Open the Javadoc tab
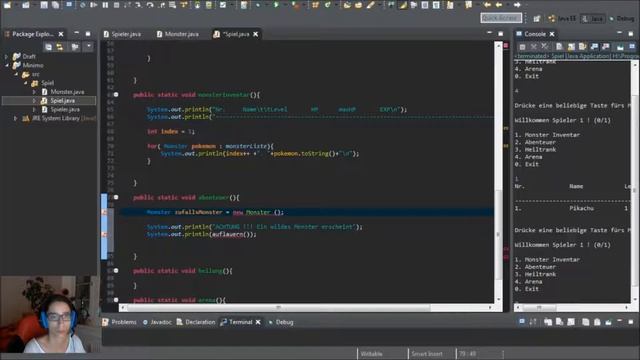This screenshot has height=360, width=640. [157, 322]
